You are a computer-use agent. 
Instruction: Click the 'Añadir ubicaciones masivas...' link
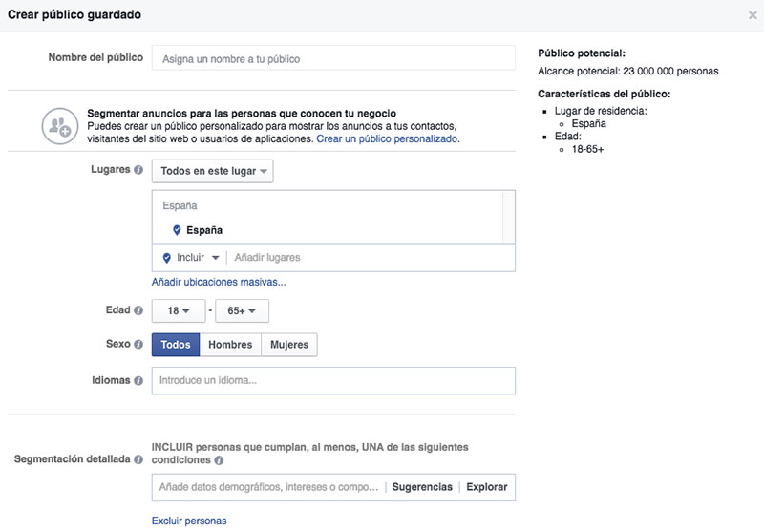tap(219, 282)
